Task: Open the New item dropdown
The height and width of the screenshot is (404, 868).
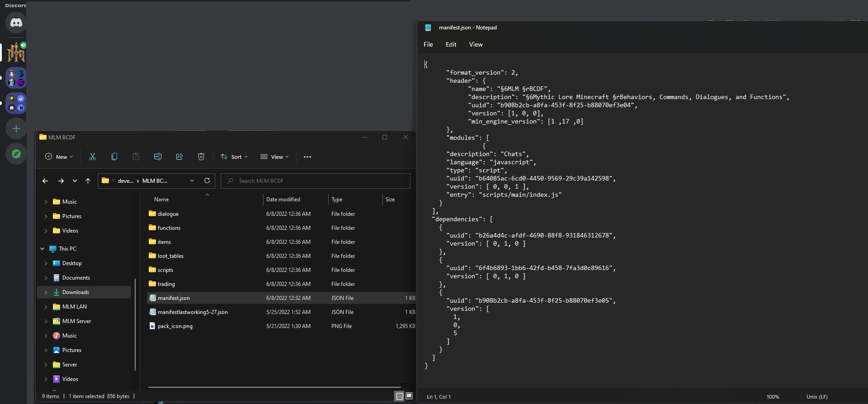Action: click(x=59, y=157)
